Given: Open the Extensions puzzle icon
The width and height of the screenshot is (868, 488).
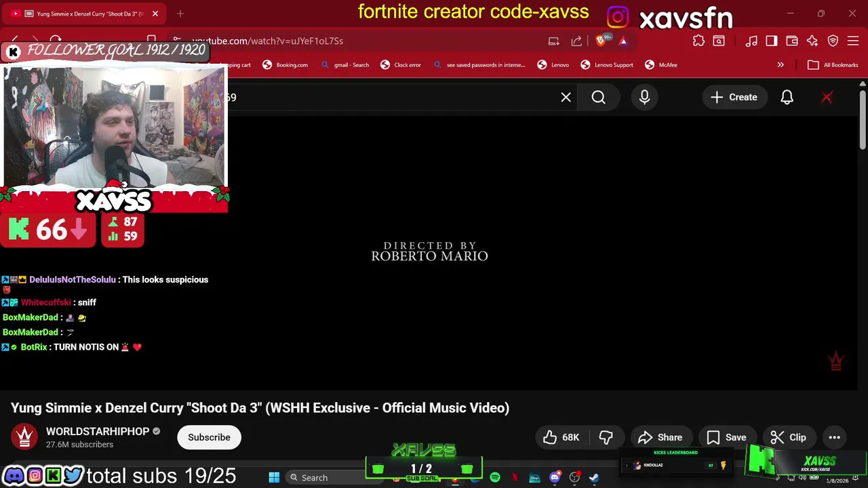Looking at the screenshot, I should tap(698, 41).
